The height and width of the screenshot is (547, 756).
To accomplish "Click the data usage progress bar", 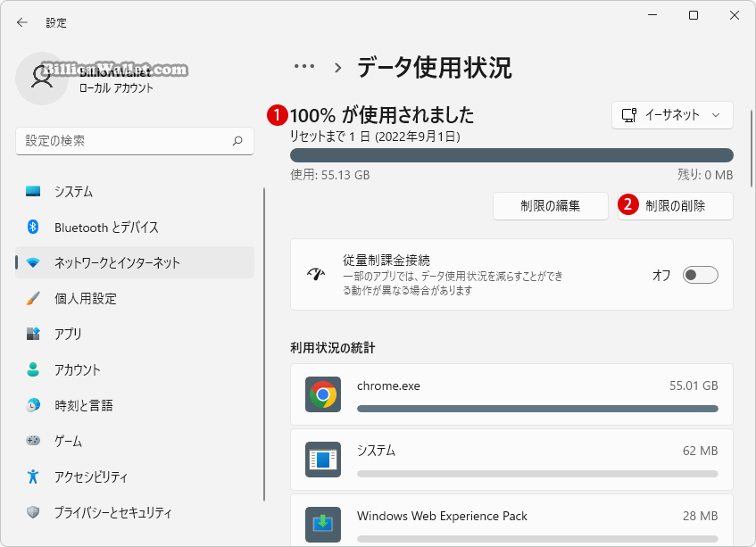I will [511, 155].
